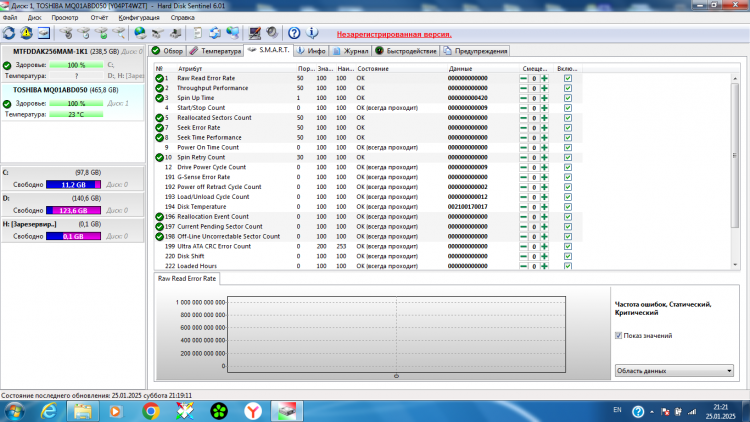Screen dimensions: 750x422
Task: Click the green plus in Raw Read Error Rate row
Action: coord(544,78)
